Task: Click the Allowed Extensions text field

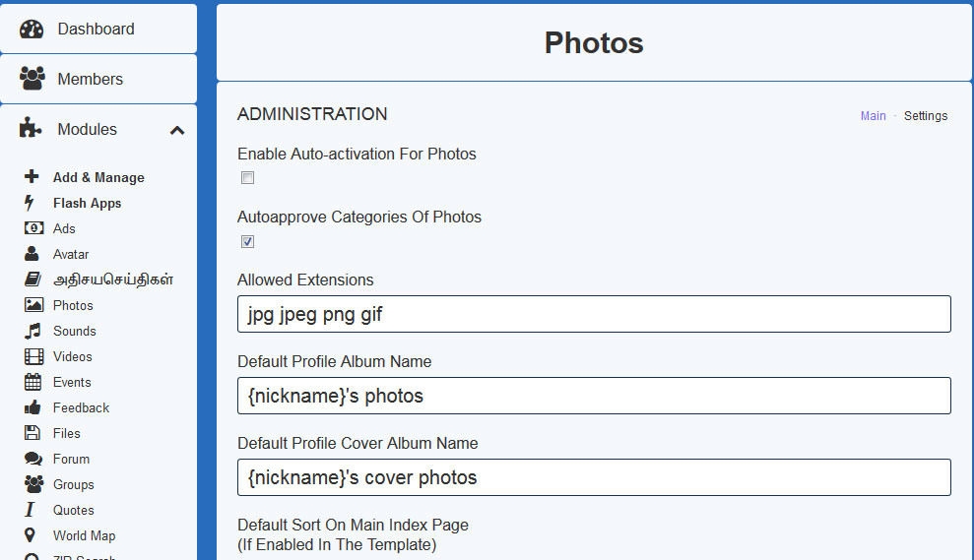Action: pos(594,314)
